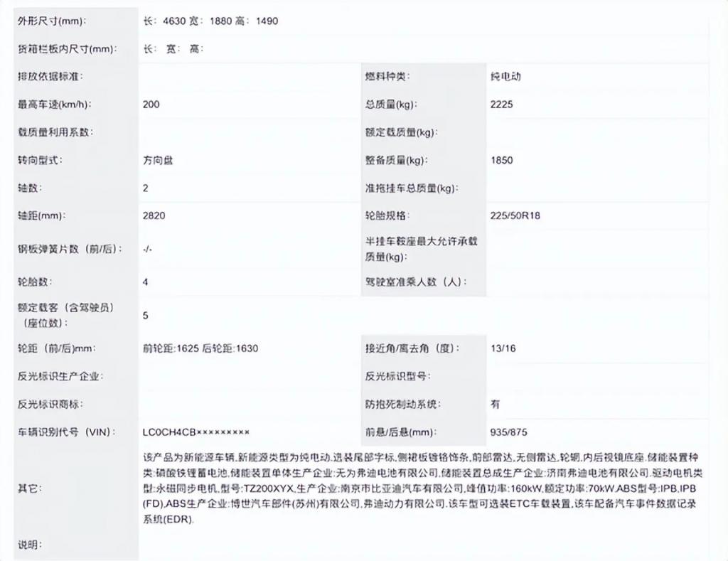
Task: Click the 防抱死制动系统 label
Action: [402, 404]
